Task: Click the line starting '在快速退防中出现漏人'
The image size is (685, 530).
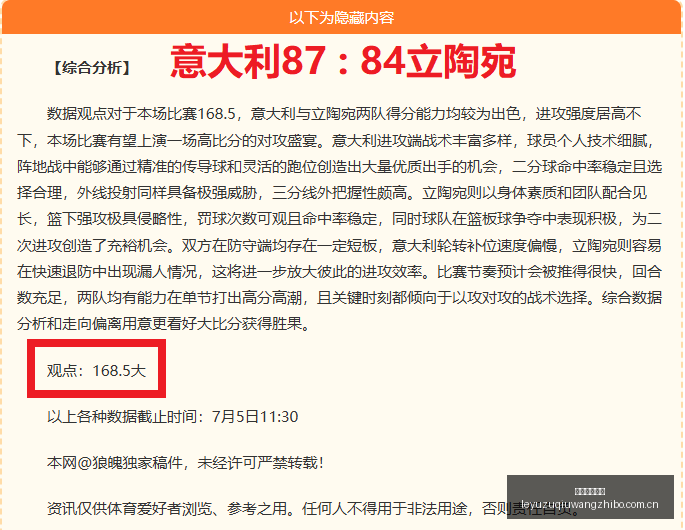Action: tap(339, 272)
